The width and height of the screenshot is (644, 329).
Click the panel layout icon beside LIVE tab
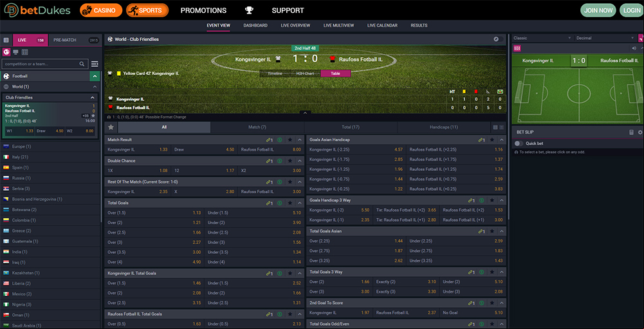[6, 40]
